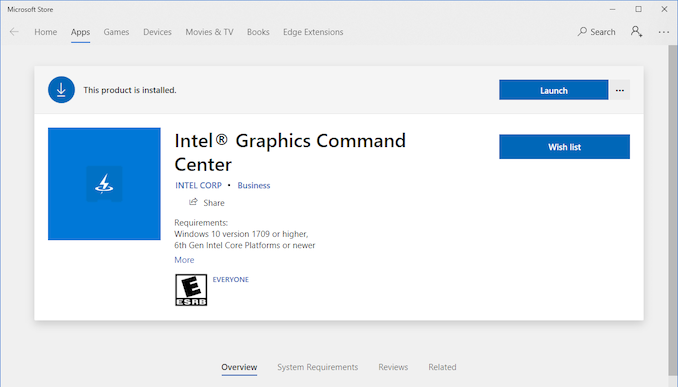Image resolution: width=678 pixels, height=387 pixels.
Task: Go to the Home tab
Action: [x=46, y=32]
